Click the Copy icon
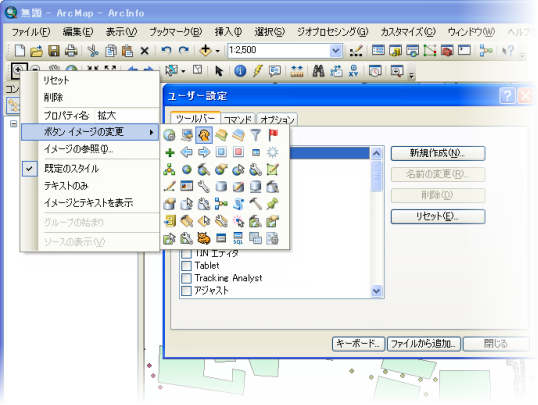The image size is (538, 405). coord(110,51)
